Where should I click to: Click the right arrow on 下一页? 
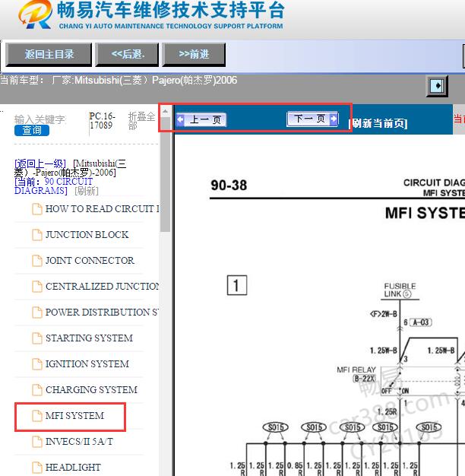[334, 119]
